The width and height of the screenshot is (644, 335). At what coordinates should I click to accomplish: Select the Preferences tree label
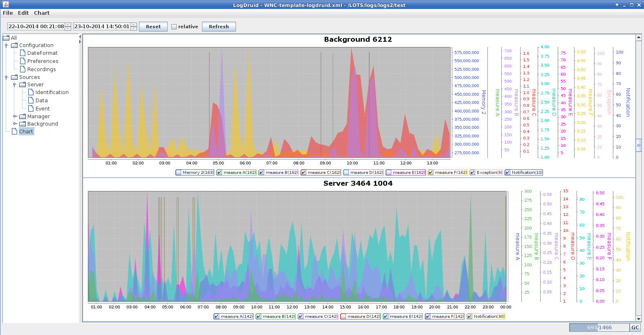click(43, 61)
